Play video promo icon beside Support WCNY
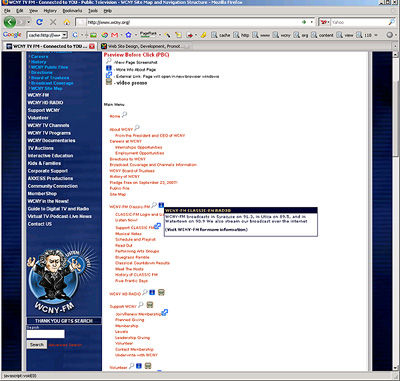This screenshot has height=381, width=400. pyautogui.click(x=150, y=305)
